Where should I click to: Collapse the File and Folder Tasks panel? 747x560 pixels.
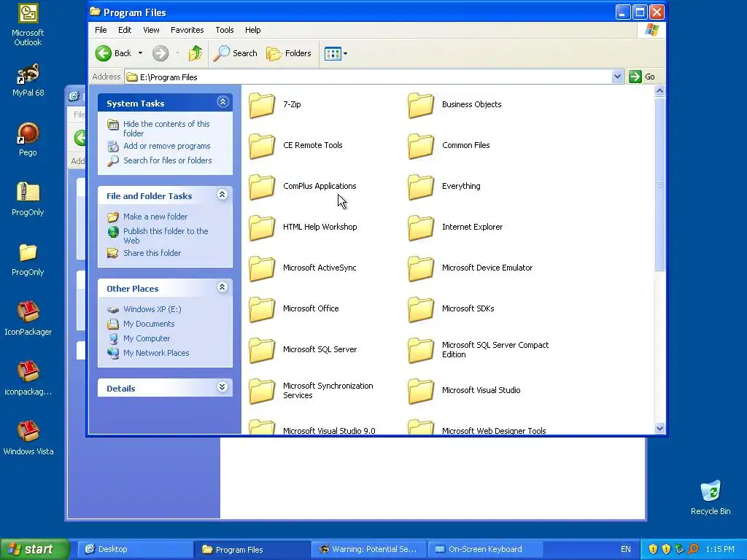pyautogui.click(x=222, y=194)
